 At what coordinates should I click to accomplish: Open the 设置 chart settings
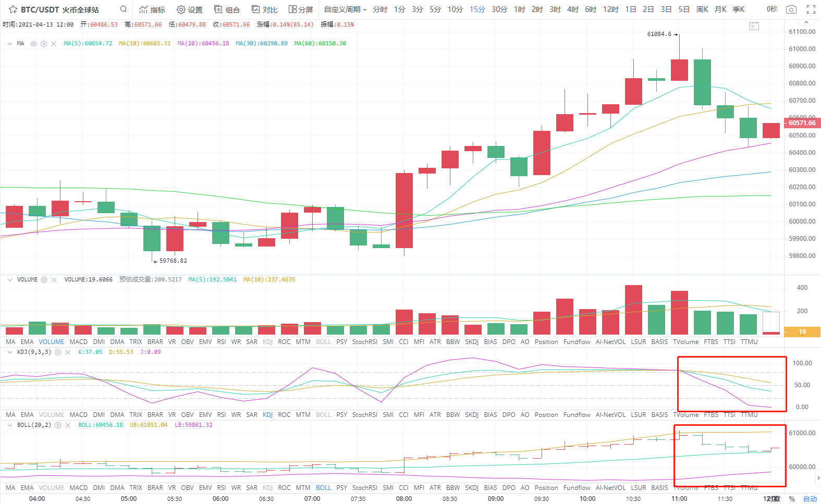point(190,9)
